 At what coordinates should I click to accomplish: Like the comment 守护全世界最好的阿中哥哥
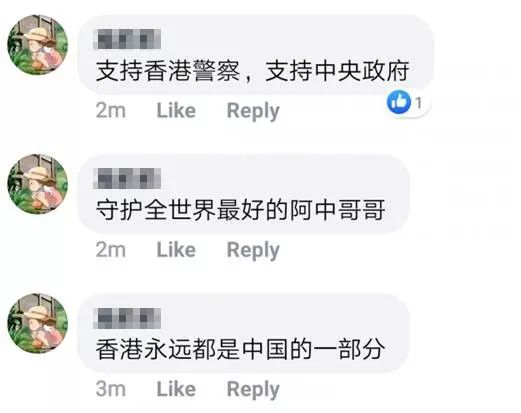tap(176, 250)
